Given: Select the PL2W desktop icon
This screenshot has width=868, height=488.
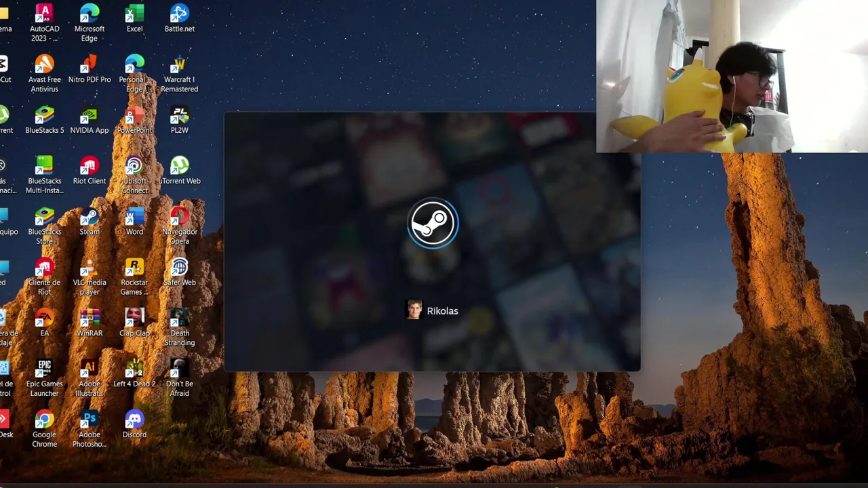Looking at the screenshot, I should pos(180,119).
